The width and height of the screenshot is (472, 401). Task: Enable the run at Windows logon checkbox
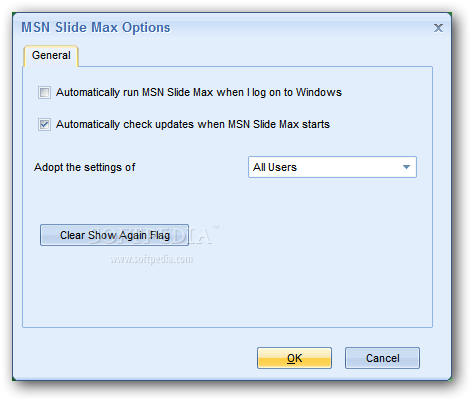44,92
